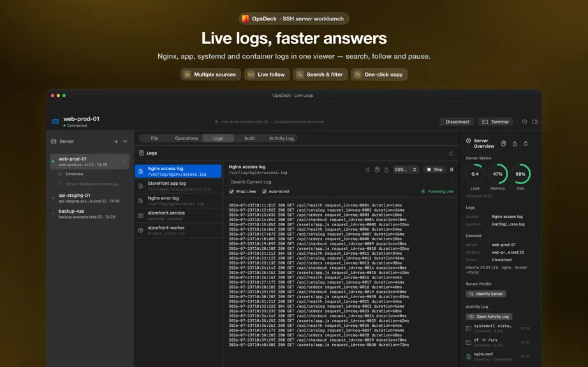Select the Logs tab
Image resolution: width=588 pixels, height=367 pixels.
click(218, 138)
